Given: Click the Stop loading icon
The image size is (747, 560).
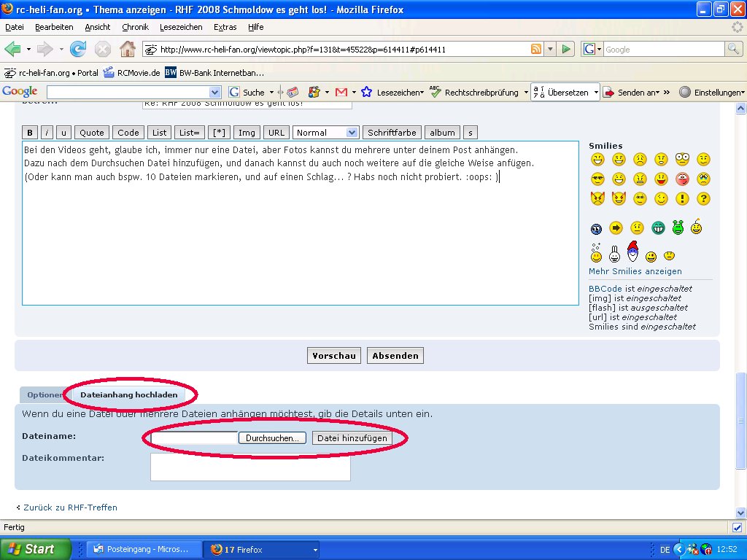Looking at the screenshot, I should click(102, 49).
